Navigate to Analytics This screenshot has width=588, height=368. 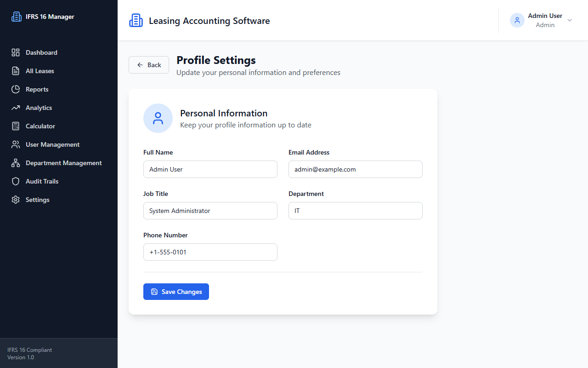click(x=59, y=108)
